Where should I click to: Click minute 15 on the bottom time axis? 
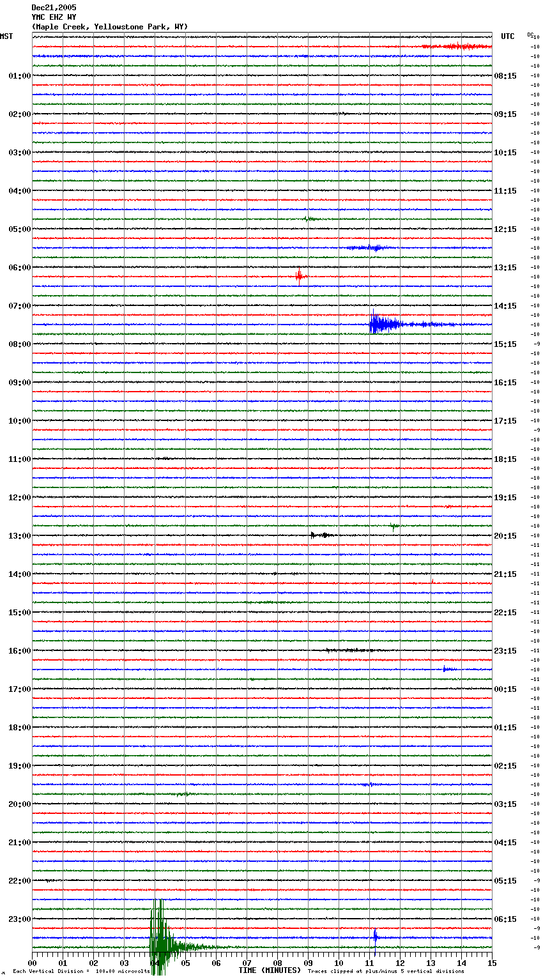click(x=492, y=963)
